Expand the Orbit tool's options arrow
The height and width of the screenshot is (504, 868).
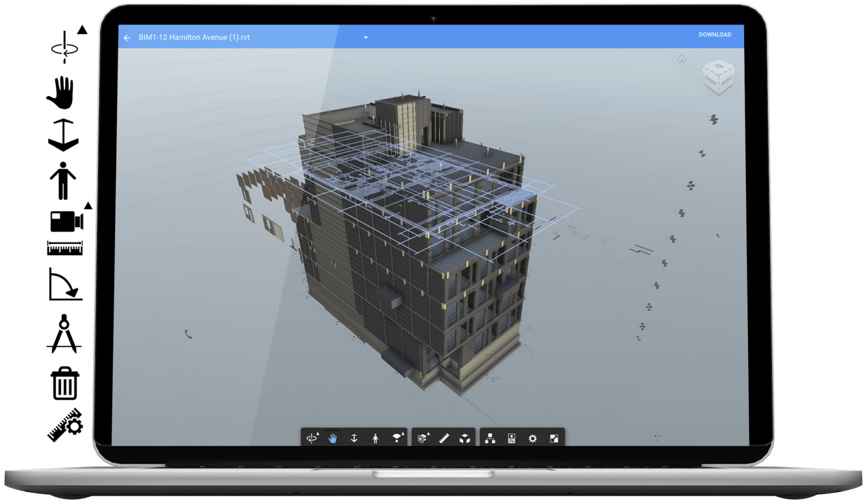pos(318,433)
